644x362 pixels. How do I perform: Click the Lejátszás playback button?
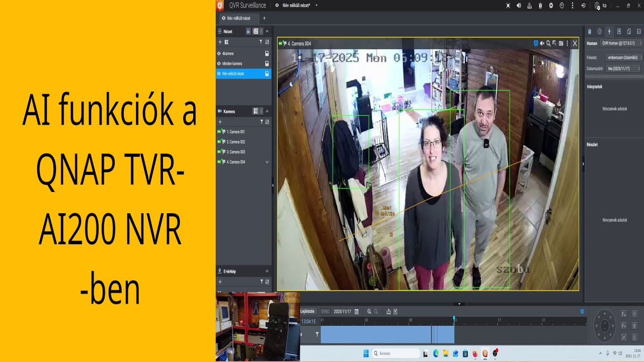pyautogui.click(x=307, y=311)
